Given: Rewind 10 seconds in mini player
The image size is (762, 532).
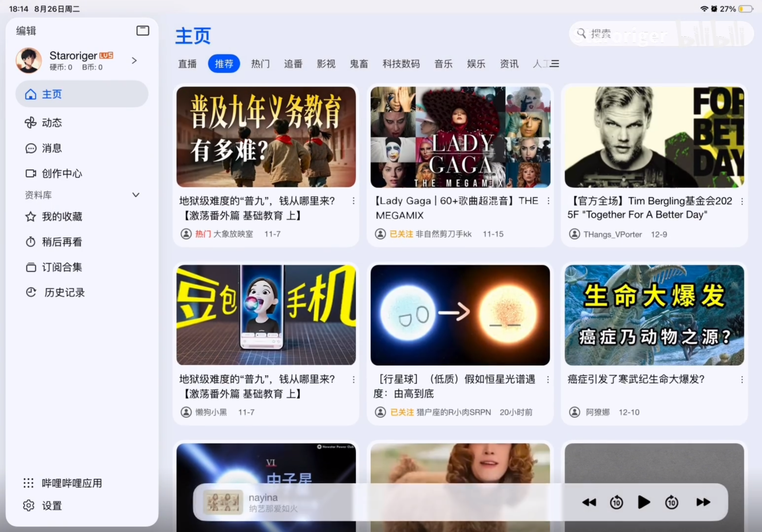Looking at the screenshot, I should [x=616, y=502].
